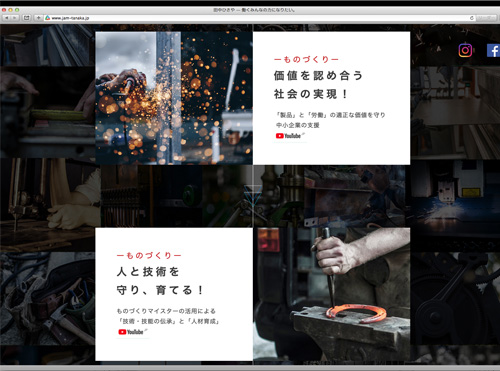Add bookmark with the plus button
500x371 pixels.
(38, 18)
